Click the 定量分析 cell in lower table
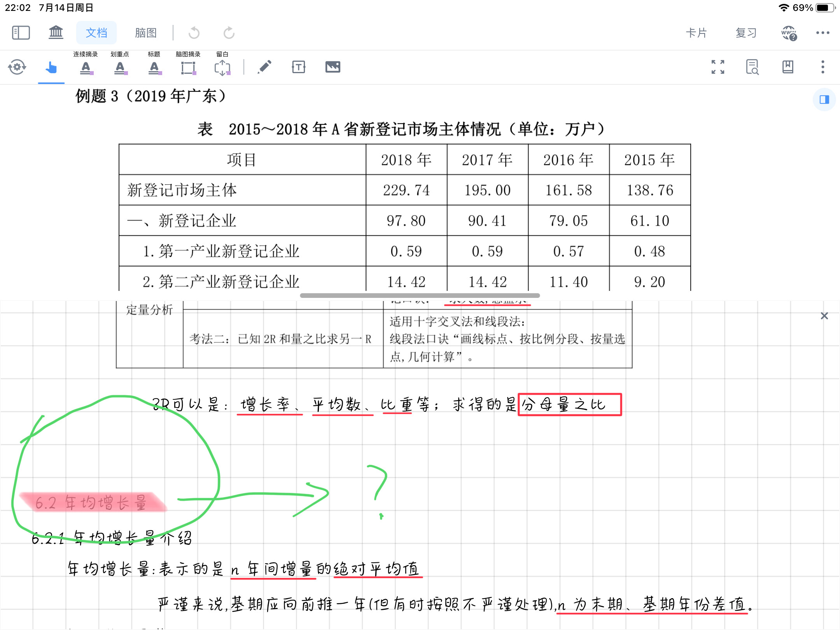Image resolution: width=840 pixels, height=630 pixels. tap(149, 310)
